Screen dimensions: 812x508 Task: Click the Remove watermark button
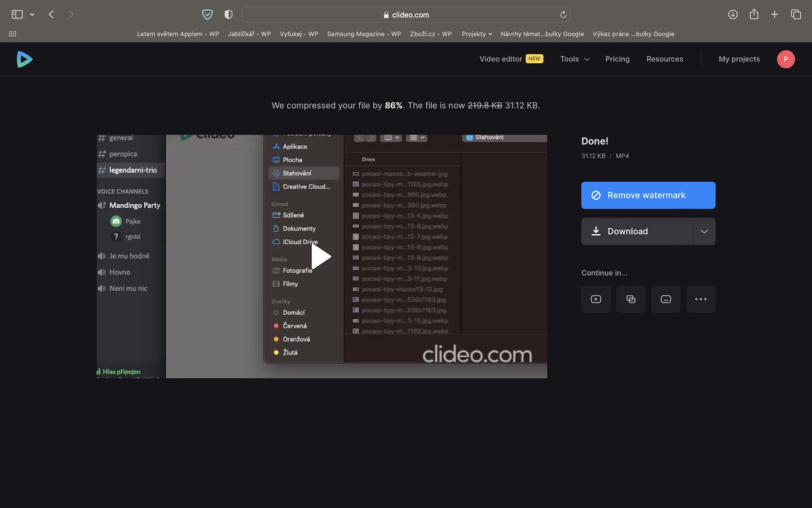pyautogui.click(x=648, y=195)
